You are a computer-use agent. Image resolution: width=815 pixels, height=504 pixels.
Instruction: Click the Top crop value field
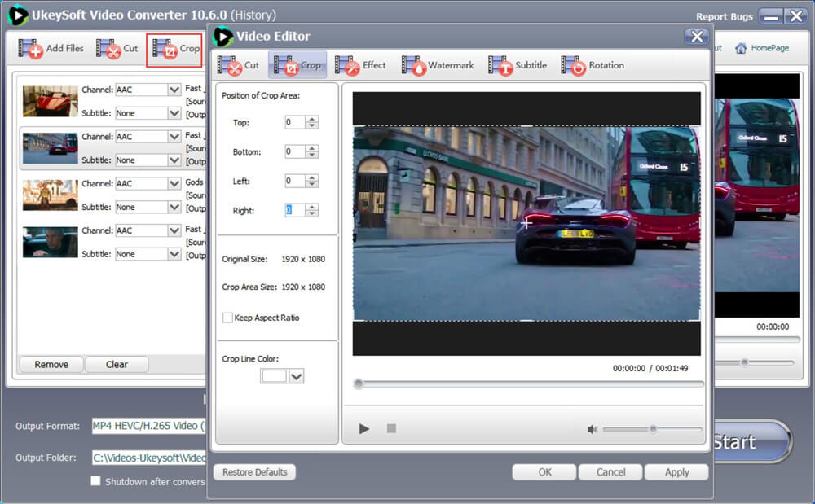point(295,122)
